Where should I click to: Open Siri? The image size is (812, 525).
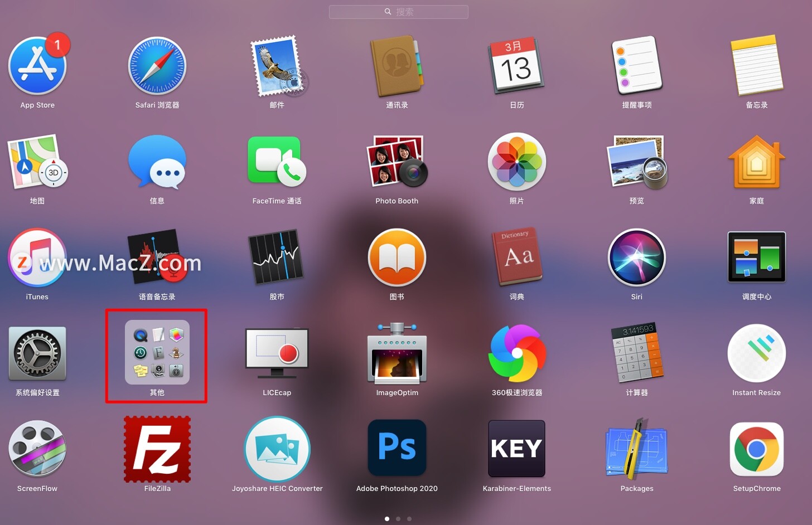[637, 257]
